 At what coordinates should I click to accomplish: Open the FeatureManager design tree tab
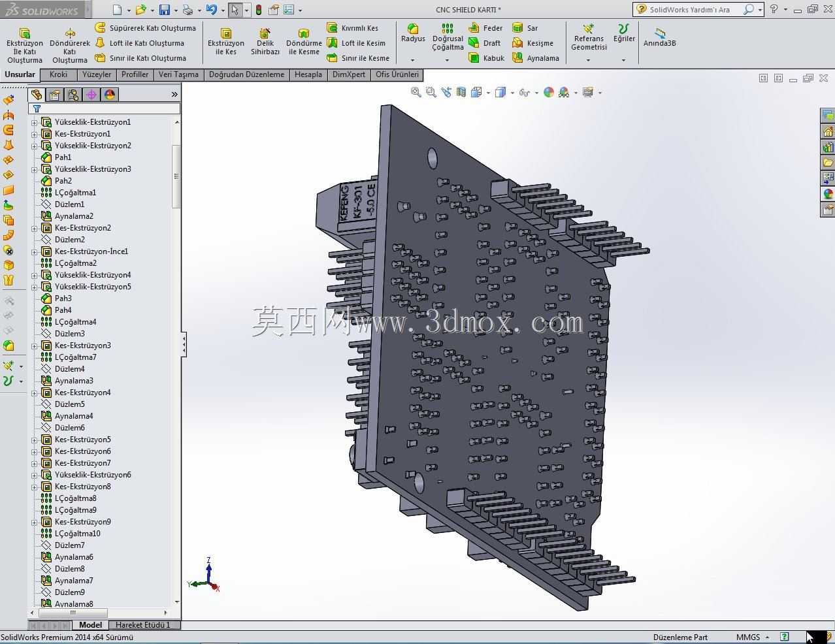coord(37,95)
